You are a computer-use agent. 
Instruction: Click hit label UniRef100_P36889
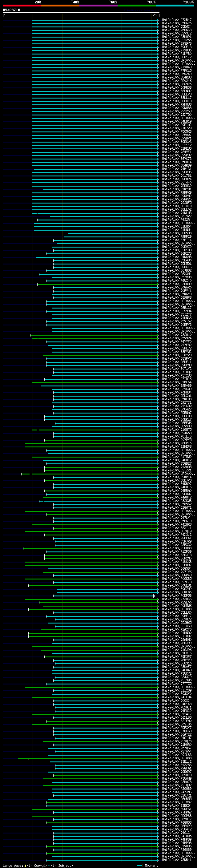click(x=176, y=850)
